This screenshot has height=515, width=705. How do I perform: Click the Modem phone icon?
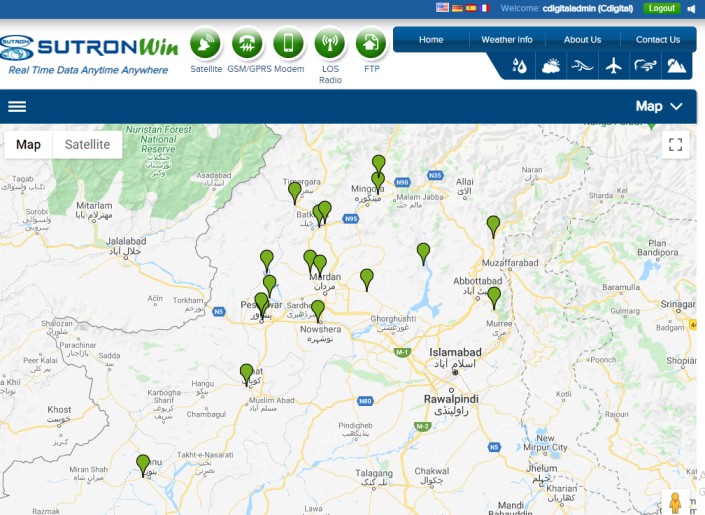[x=288, y=44]
